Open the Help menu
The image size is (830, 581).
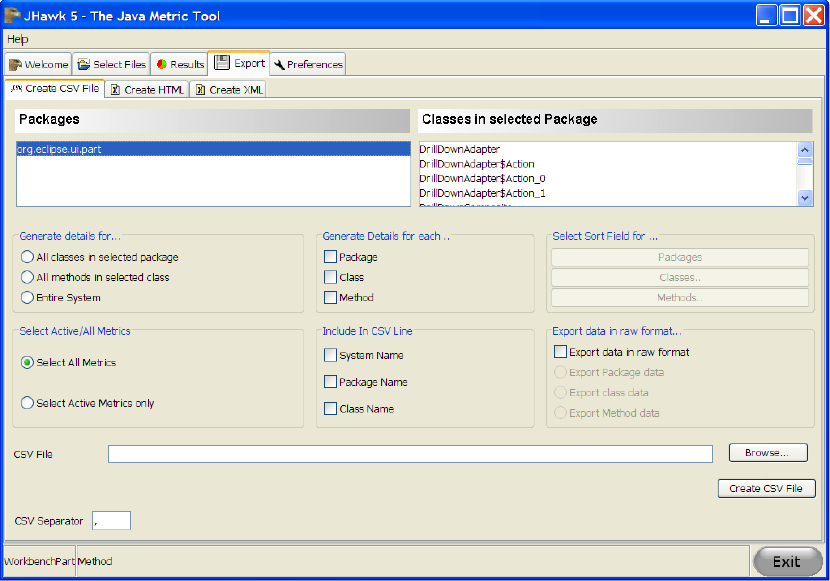[17, 39]
